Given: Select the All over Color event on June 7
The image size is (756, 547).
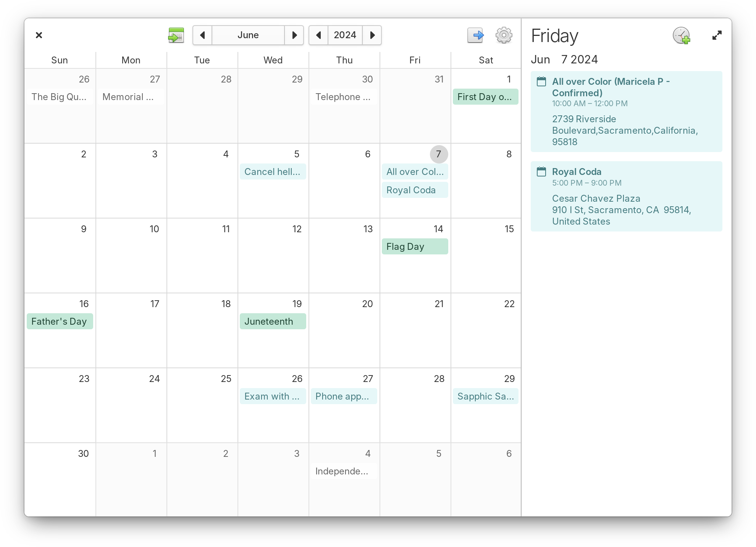Looking at the screenshot, I should tap(415, 172).
